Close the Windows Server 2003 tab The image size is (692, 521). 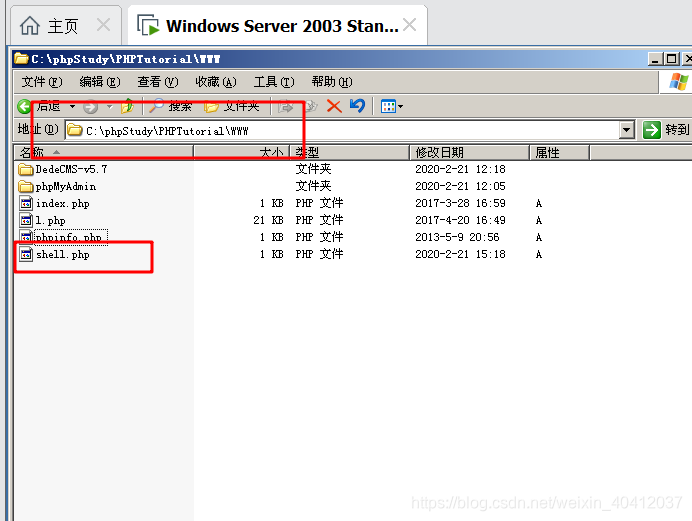[410, 25]
